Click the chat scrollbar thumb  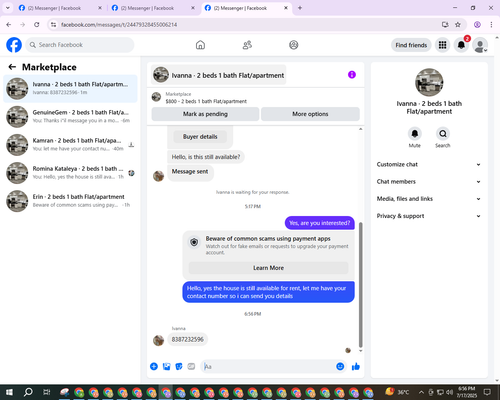(360, 285)
